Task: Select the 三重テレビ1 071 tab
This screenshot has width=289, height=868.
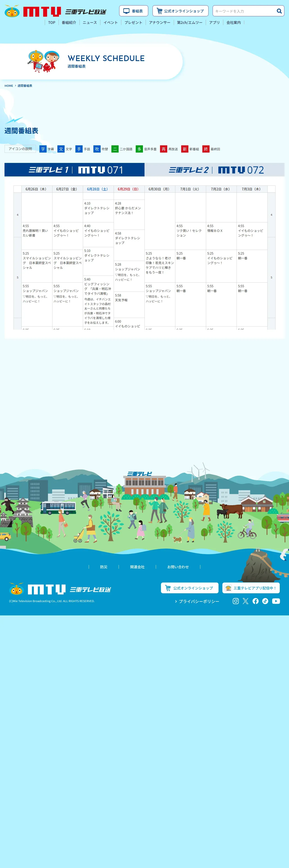Action: [x=74, y=170]
